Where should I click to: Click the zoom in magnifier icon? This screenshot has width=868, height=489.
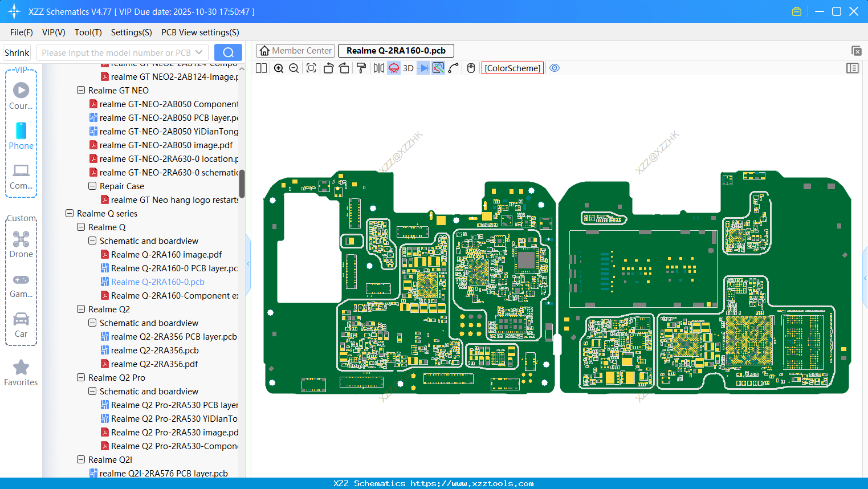pyautogui.click(x=279, y=68)
